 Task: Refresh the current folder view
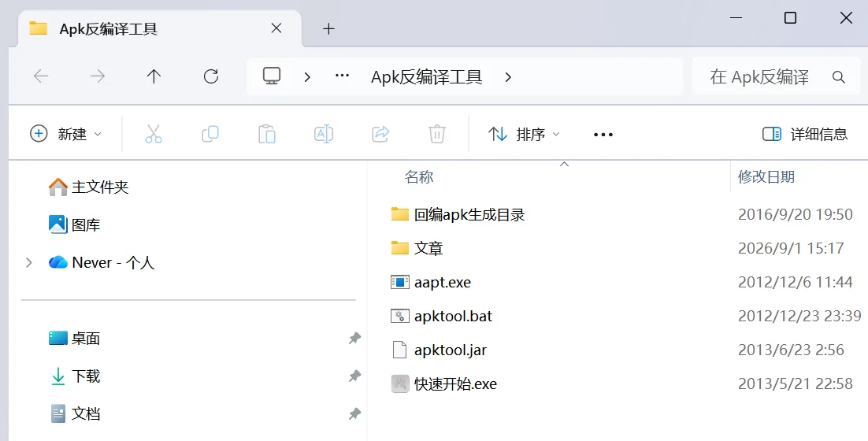(x=211, y=76)
